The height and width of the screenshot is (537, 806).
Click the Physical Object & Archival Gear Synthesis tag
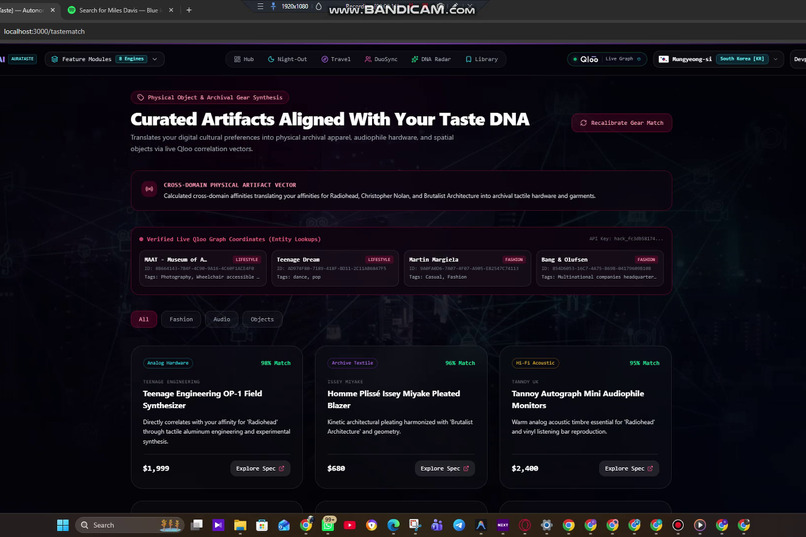210,97
